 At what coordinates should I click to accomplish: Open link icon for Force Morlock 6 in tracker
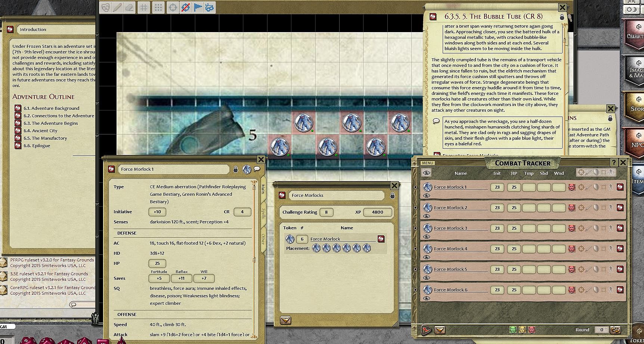point(620,289)
